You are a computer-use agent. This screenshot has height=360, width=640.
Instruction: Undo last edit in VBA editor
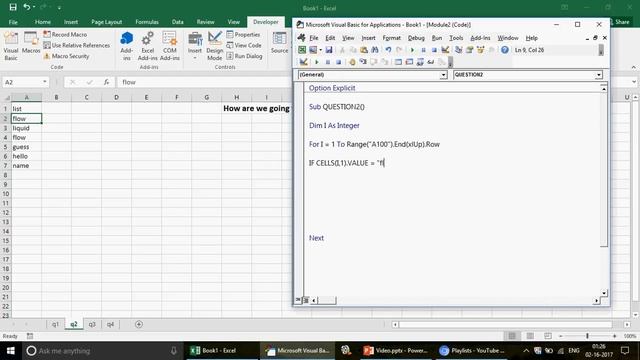click(x=388, y=50)
